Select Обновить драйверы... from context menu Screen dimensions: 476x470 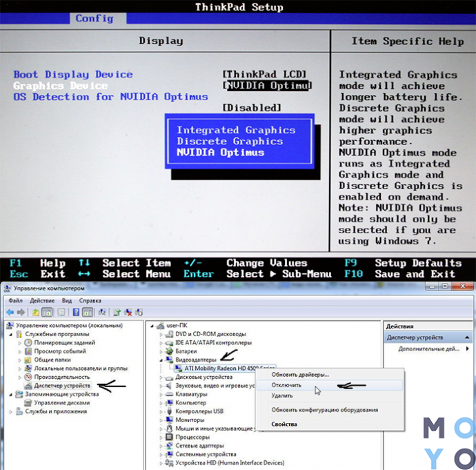click(x=300, y=375)
